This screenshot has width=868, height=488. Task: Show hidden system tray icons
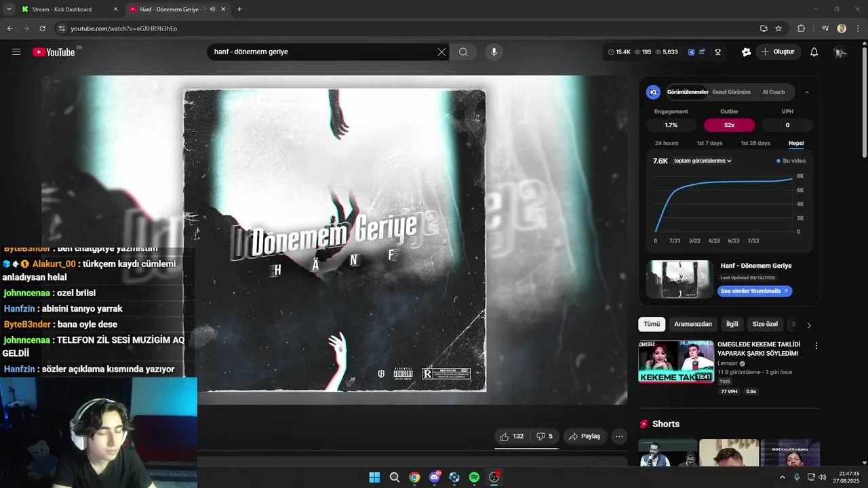[782, 477]
